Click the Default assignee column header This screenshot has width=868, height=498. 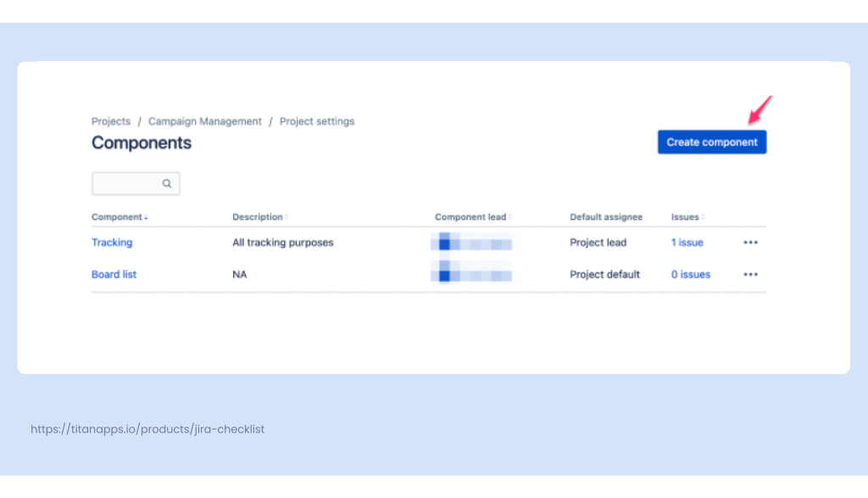[605, 216]
